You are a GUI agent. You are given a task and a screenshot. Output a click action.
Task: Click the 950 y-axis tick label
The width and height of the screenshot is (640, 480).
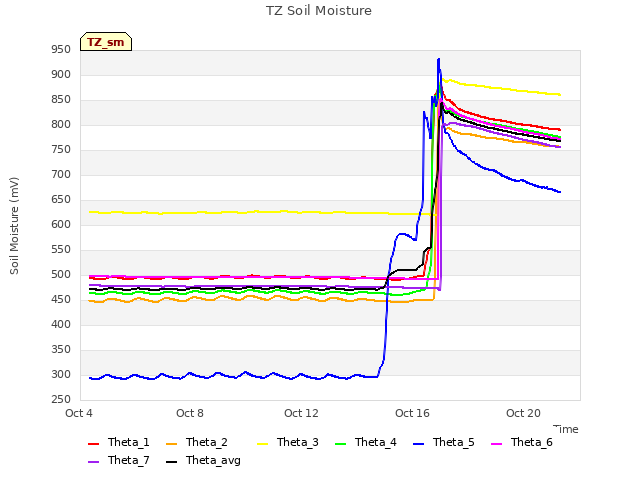coord(61,50)
